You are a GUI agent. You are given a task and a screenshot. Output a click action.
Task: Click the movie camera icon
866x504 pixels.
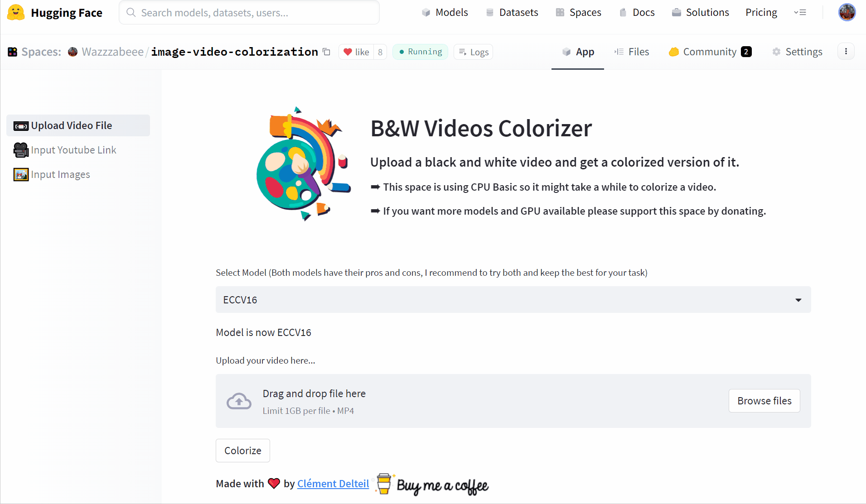pyautogui.click(x=21, y=150)
